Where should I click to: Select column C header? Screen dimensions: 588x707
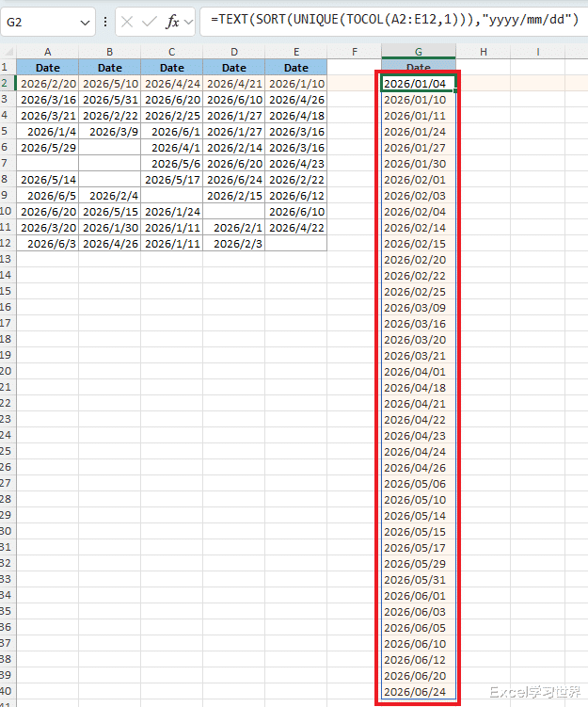click(x=171, y=52)
